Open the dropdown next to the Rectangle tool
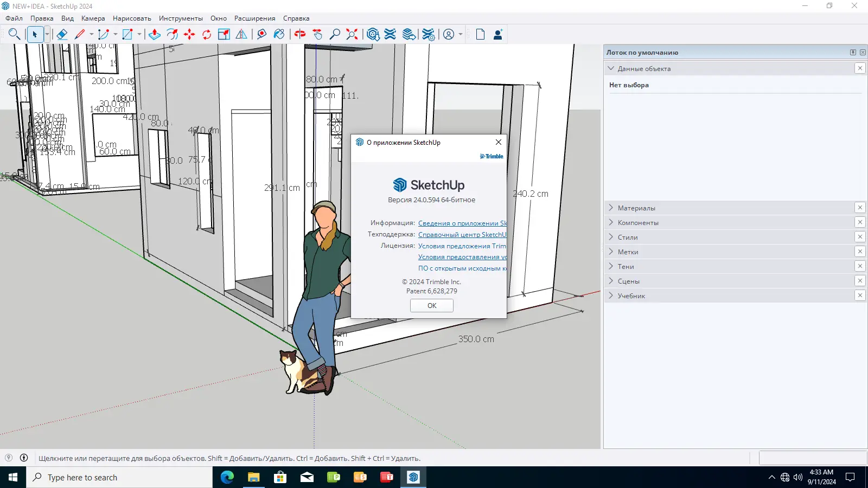 tap(139, 35)
